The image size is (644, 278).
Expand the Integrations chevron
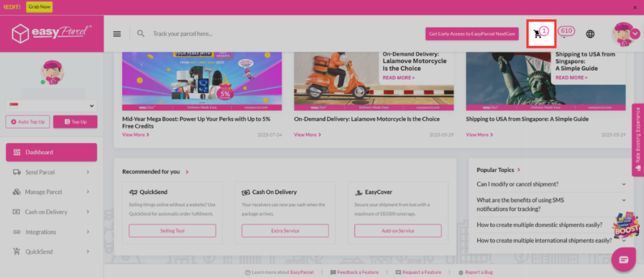click(88, 232)
